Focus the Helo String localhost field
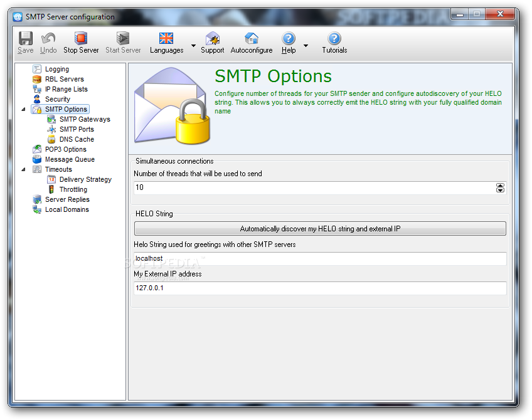The width and height of the screenshot is (532, 420). pyautogui.click(x=320, y=259)
